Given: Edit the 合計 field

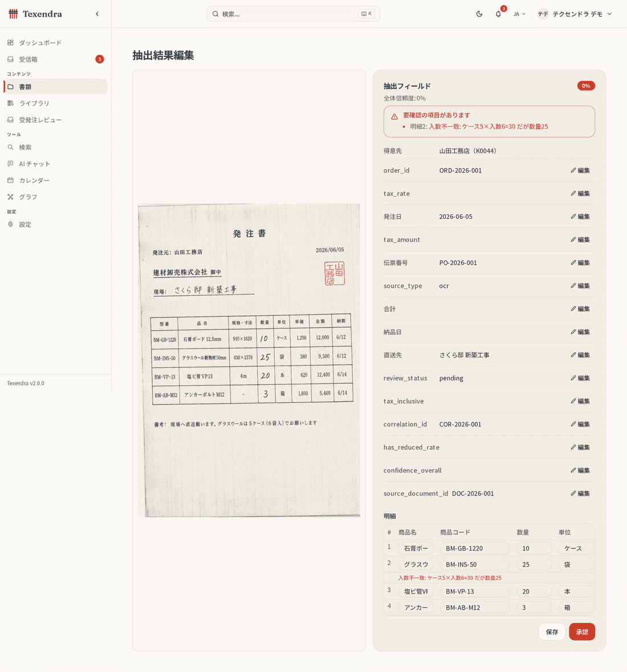Looking at the screenshot, I should coord(580,309).
